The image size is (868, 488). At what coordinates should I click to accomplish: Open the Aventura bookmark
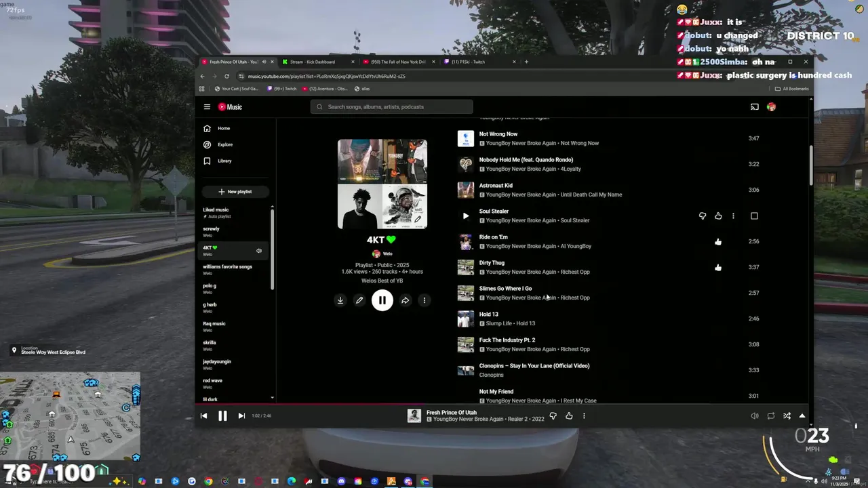(325, 89)
